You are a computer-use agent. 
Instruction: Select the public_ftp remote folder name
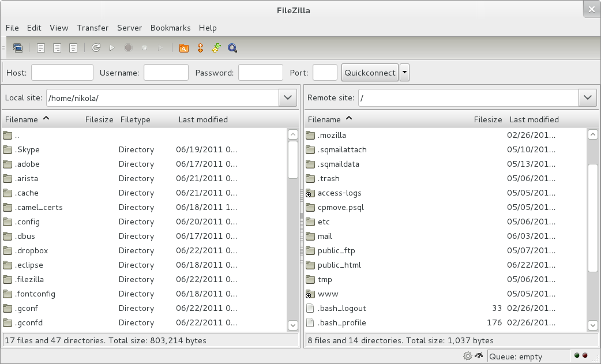[336, 251]
